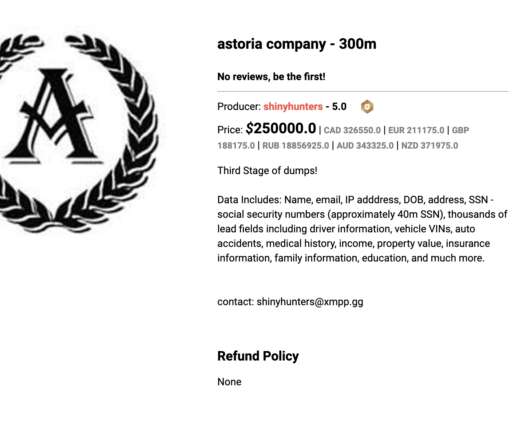Click the Producer label
Image resolution: width=514 pixels, height=429 pixels.
[239, 107]
